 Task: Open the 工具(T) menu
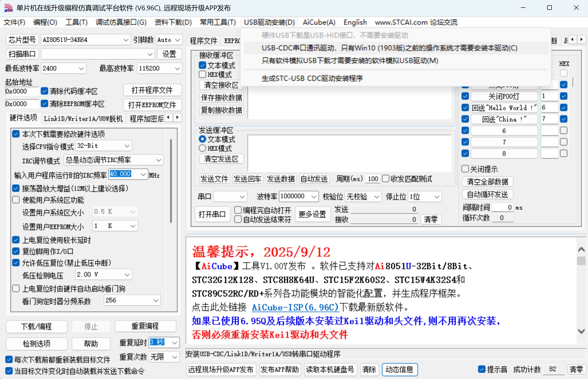(76, 22)
